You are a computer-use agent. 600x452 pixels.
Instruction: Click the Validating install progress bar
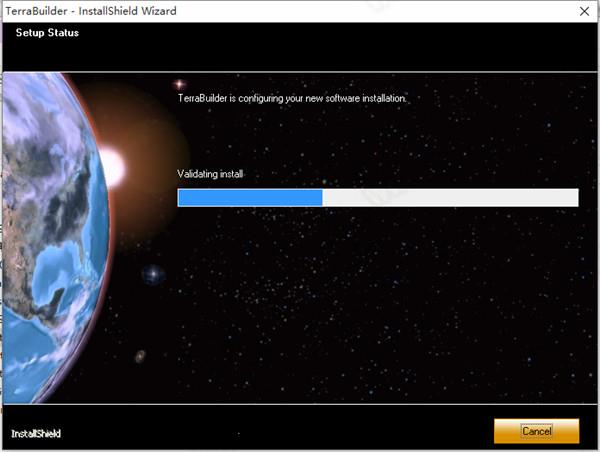[x=378, y=197]
